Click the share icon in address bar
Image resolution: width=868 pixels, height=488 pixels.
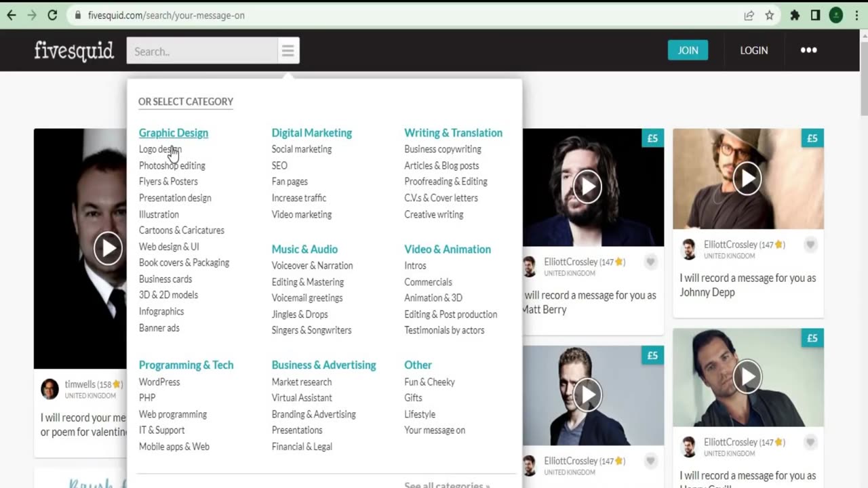(749, 15)
